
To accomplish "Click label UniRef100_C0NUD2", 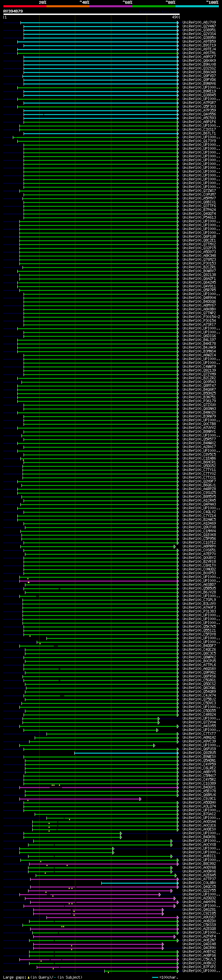I will point(199,569).
